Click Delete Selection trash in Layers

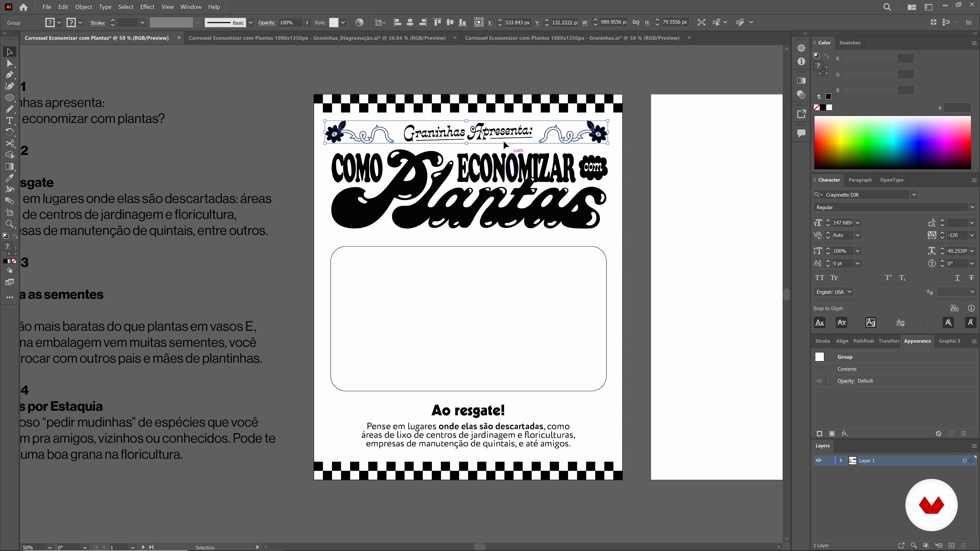(964, 545)
